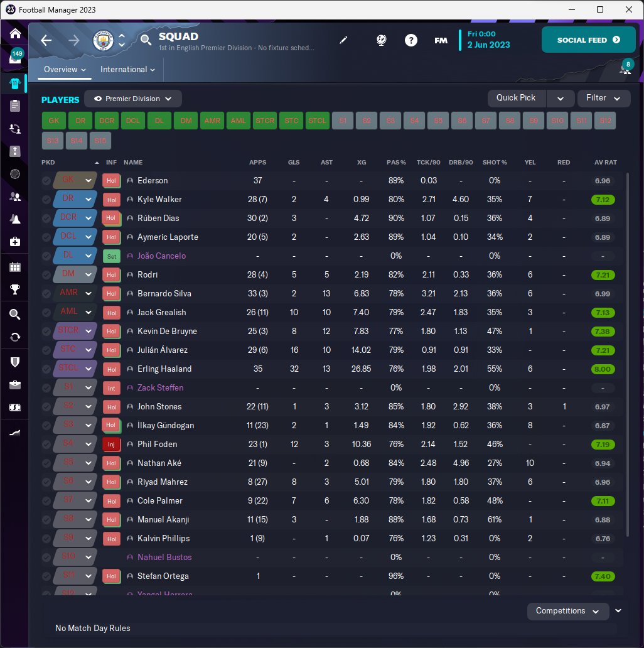Select the S15 substitute chip
This screenshot has height=648, width=644.
click(x=100, y=141)
